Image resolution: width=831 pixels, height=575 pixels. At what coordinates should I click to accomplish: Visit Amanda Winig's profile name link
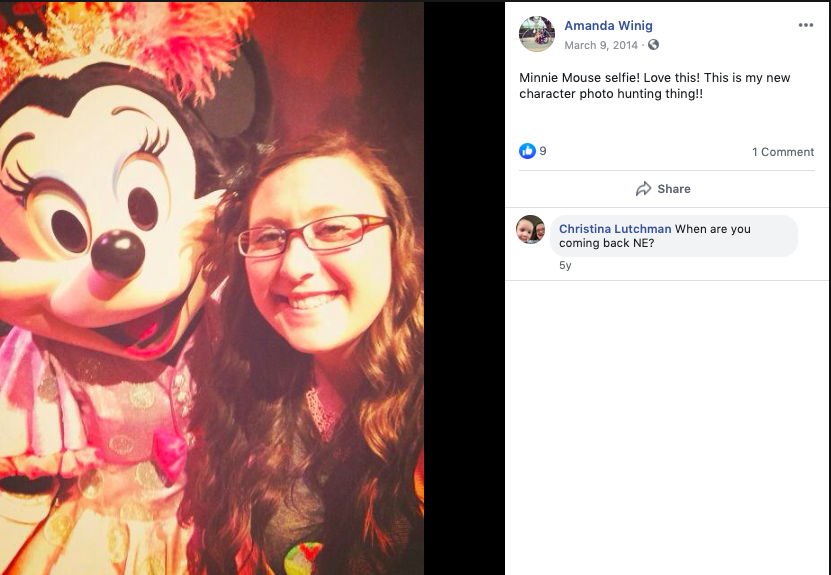pos(608,25)
